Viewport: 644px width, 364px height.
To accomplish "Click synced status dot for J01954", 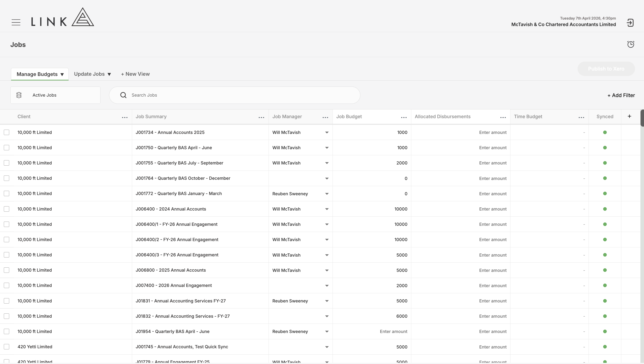I will 605,331.
